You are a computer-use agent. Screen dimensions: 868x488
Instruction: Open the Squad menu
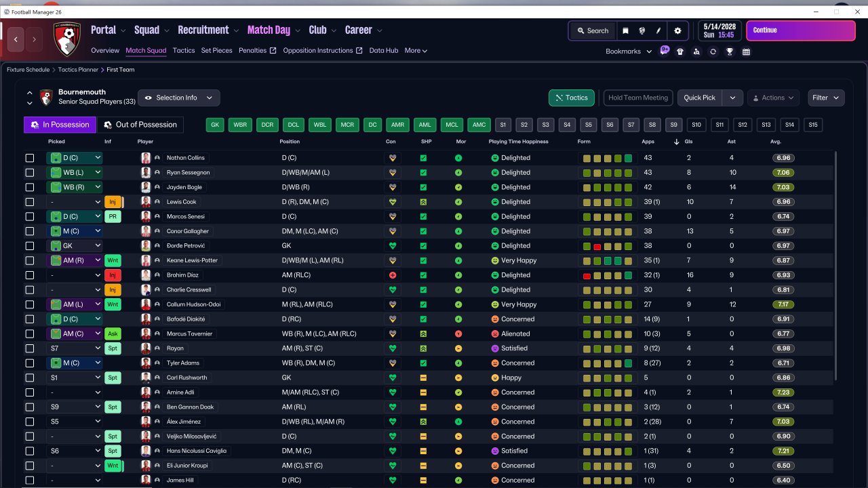152,30
